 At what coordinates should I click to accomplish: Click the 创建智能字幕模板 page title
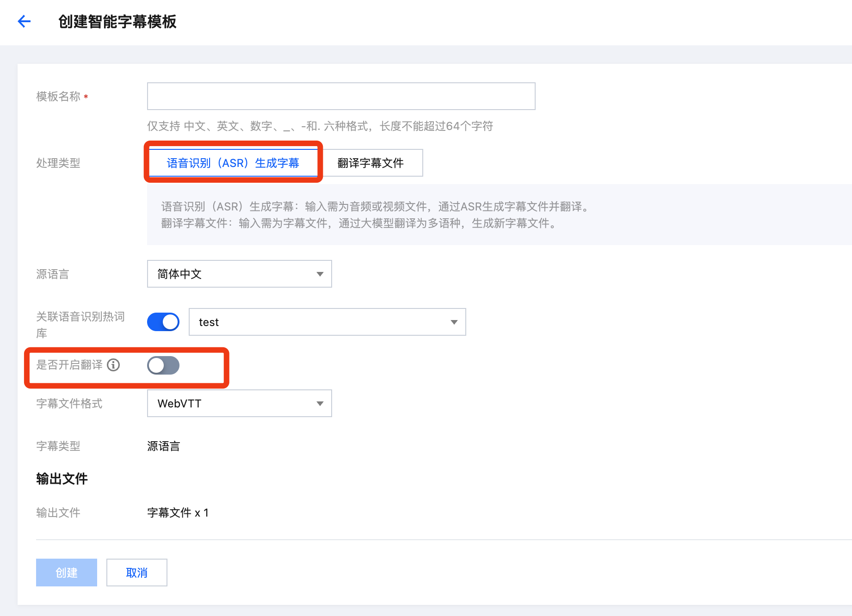(x=117, y=22)
